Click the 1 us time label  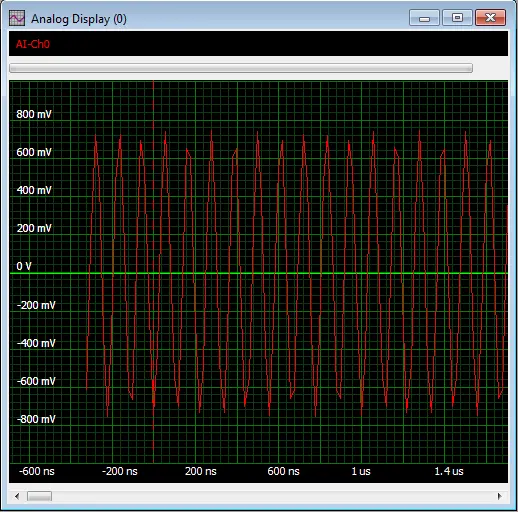pos(361,471)
